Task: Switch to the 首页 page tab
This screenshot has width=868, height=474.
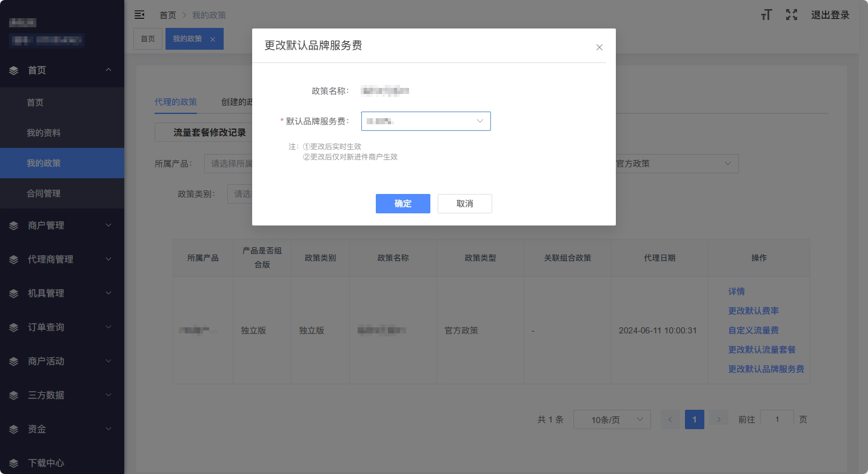Action: [148, 39]
